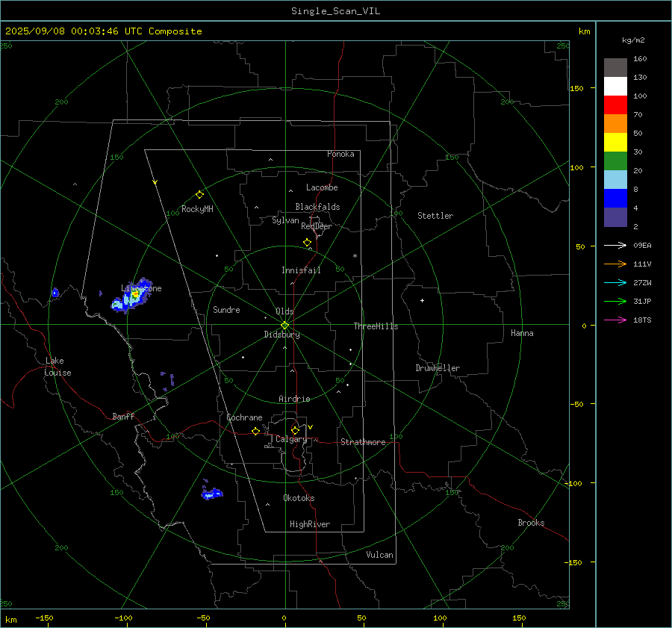Click the 2025/09/08 00:03:46 UTC Composite timestamp
Image resolution: width=672 pixels, height=628 pixels.
tap(103, 31)
